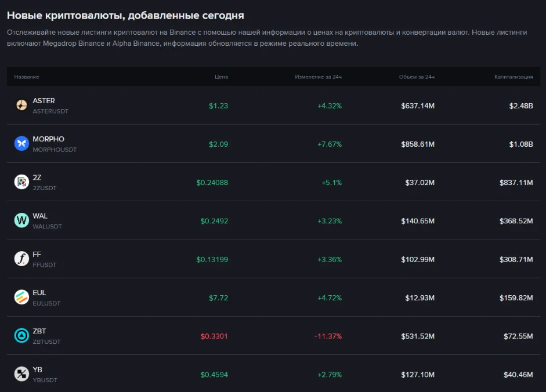Click the YB coin icon

coord(21,374)
